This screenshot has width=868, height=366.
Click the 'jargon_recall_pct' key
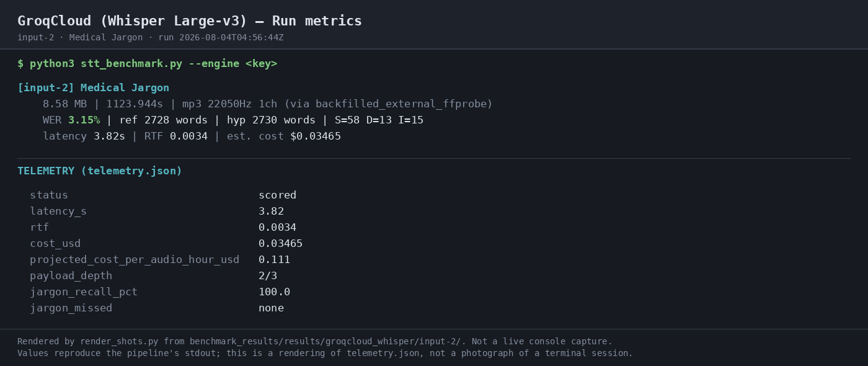pos(84,292)
